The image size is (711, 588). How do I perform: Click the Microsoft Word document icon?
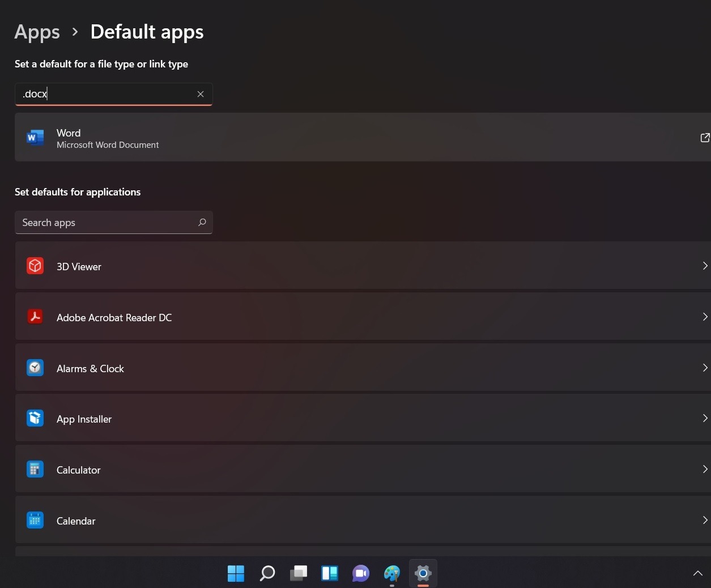point(35,137)
